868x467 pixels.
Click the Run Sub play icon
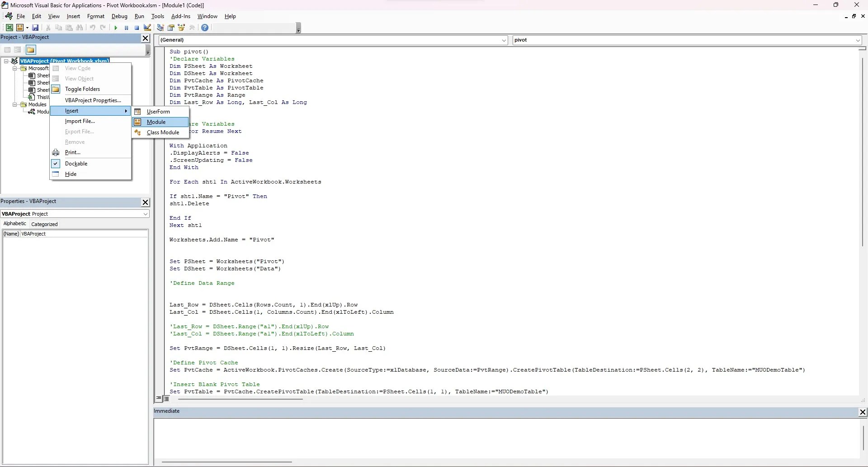pyautogui.click(x=116, y=28)
